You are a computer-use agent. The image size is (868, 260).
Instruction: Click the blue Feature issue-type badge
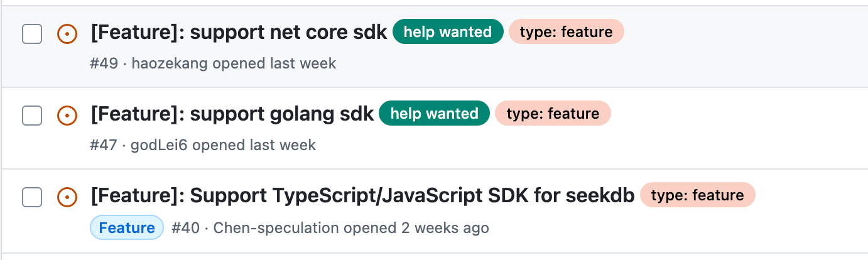[127, 227]
